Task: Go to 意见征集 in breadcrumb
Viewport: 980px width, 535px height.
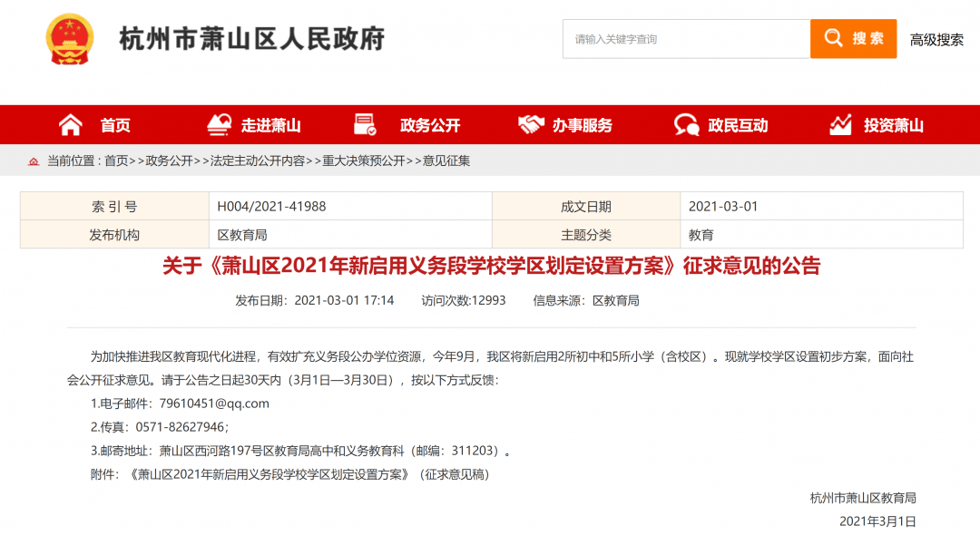Action: [446, 161]
